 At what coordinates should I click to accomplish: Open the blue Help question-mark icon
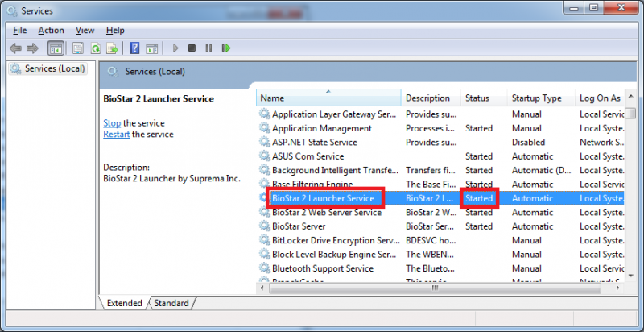134,48
